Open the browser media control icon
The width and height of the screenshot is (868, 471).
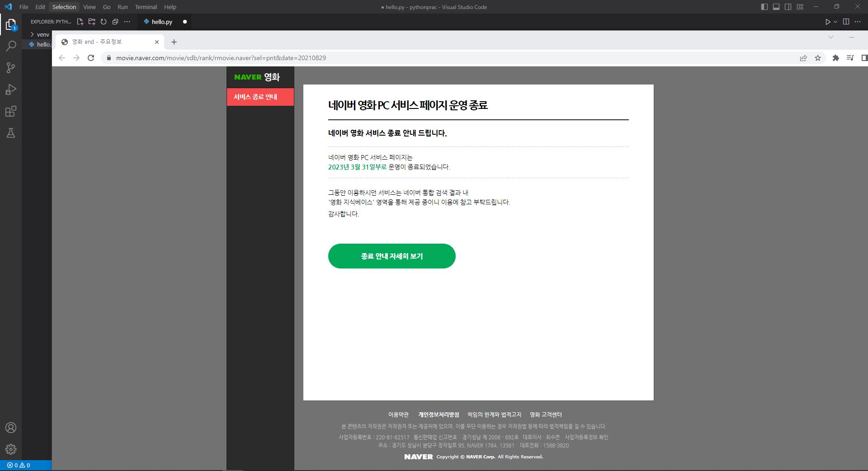850,58
